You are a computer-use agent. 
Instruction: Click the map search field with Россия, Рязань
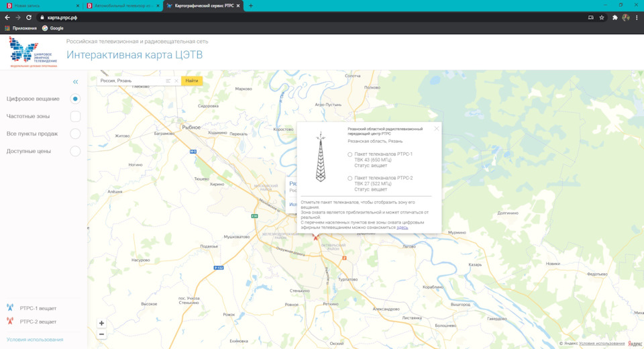(x=131, y=81)
